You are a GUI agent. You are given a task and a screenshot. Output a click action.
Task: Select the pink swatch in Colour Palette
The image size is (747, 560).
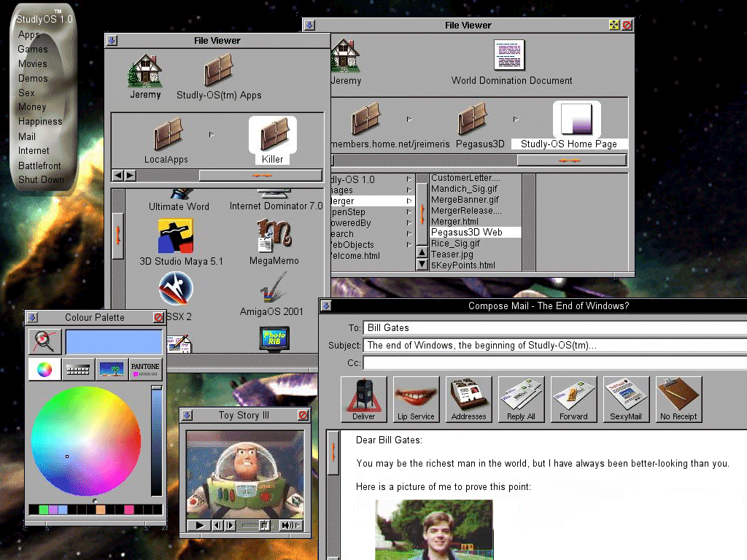point(129,510)
